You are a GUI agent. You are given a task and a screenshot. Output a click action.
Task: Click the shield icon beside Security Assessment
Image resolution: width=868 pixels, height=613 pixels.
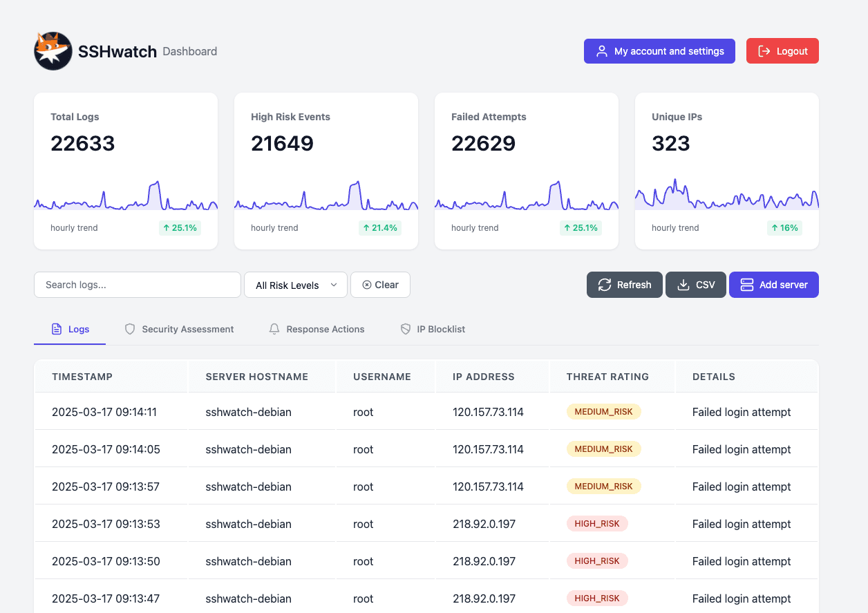[130, 330]
